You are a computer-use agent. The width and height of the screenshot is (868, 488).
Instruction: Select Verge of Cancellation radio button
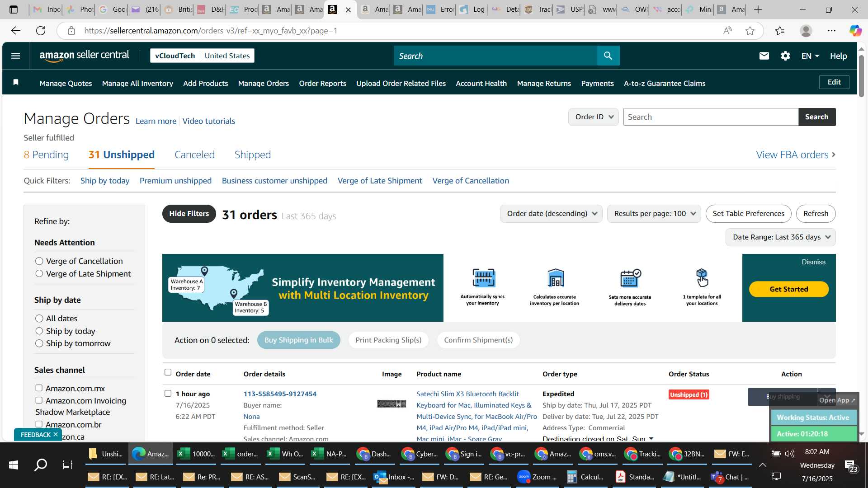click(39, 261)
